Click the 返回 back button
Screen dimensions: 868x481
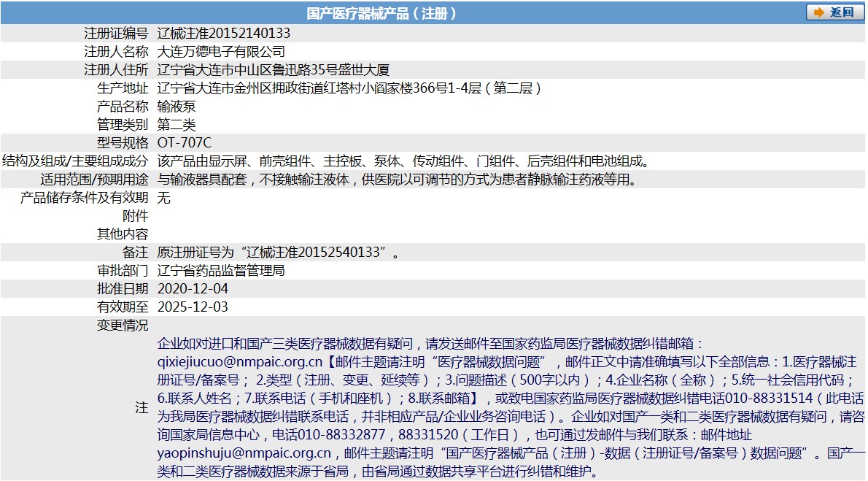tap(834, 12)
